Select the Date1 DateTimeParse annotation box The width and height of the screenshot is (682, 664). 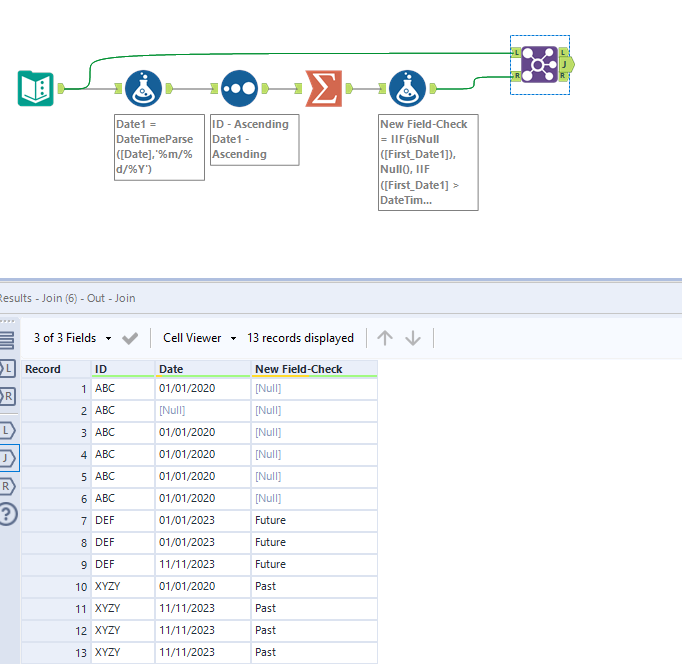click(x=159, y=147)
